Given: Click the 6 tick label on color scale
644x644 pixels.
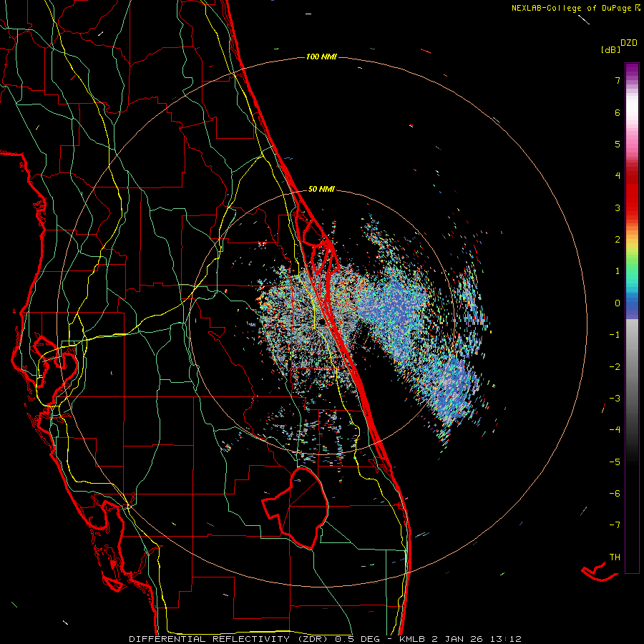Looking at the screenshot, I should (x=618, y=112).
